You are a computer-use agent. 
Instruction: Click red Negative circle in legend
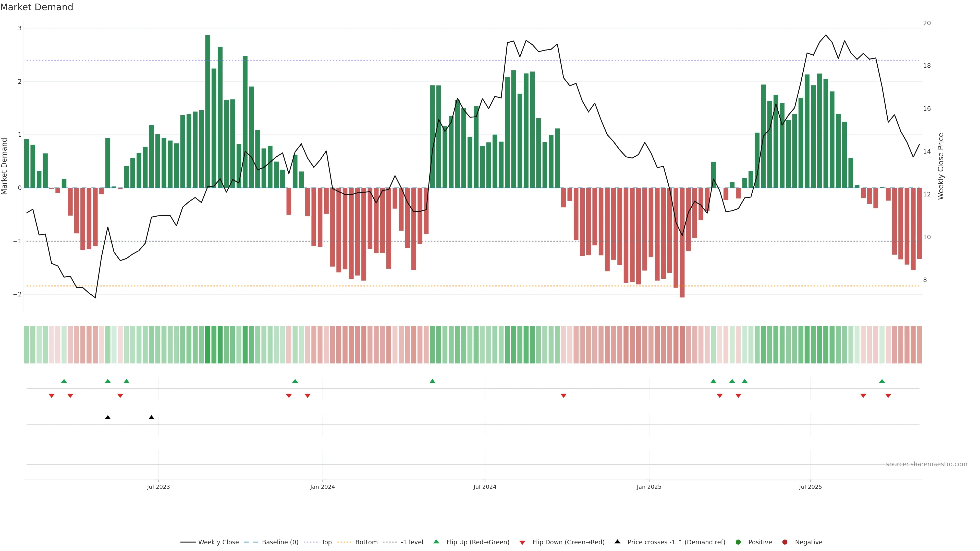(x=785, y=542)
